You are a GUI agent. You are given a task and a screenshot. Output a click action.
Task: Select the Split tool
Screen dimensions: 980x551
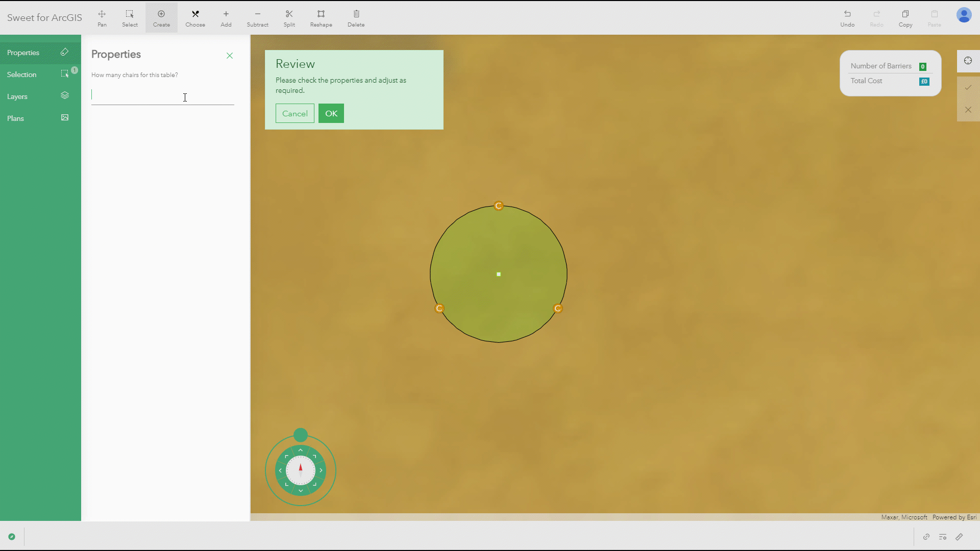pyautogui.click(x=289, y=17)
